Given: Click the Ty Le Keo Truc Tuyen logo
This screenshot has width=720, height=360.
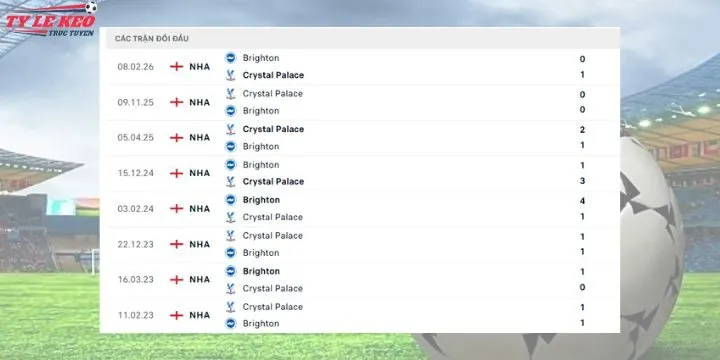Looking at the screenshot, I should pos(51,20).
